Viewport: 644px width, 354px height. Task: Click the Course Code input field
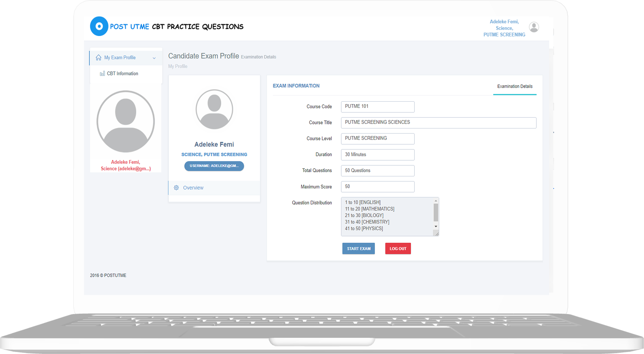tap(377, 107)
